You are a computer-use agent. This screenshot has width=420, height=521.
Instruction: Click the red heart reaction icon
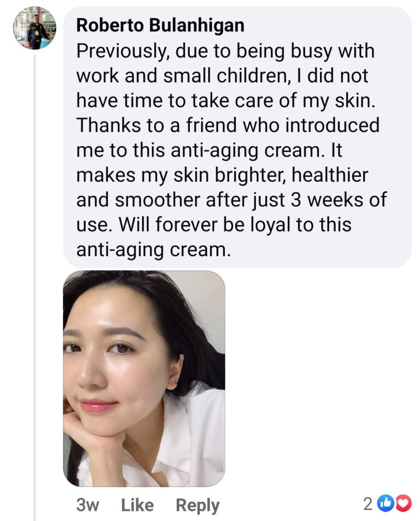tap(403, 503)
